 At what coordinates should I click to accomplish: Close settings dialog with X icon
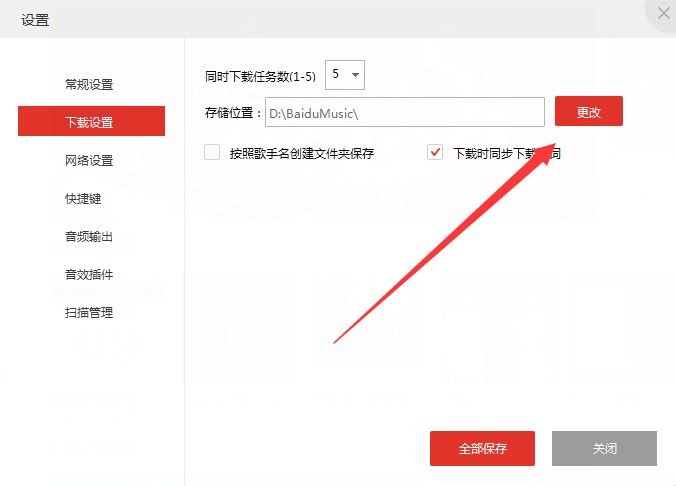tap(663, 13)
